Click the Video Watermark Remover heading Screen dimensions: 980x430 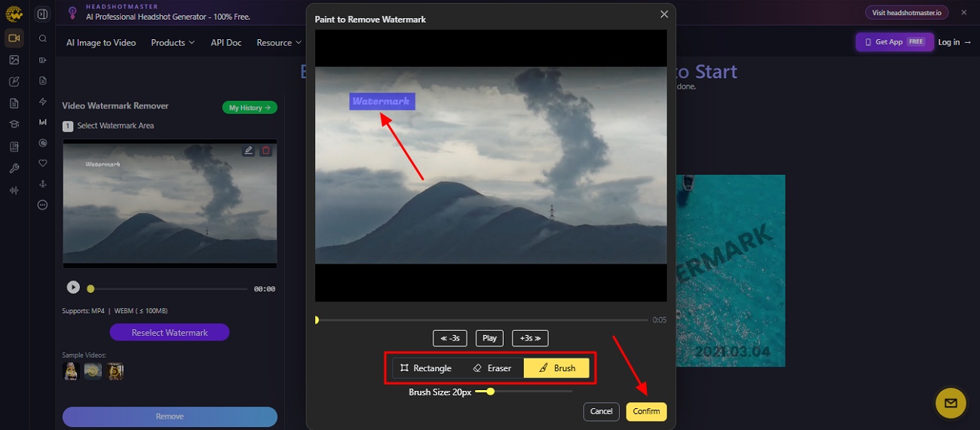115,106
